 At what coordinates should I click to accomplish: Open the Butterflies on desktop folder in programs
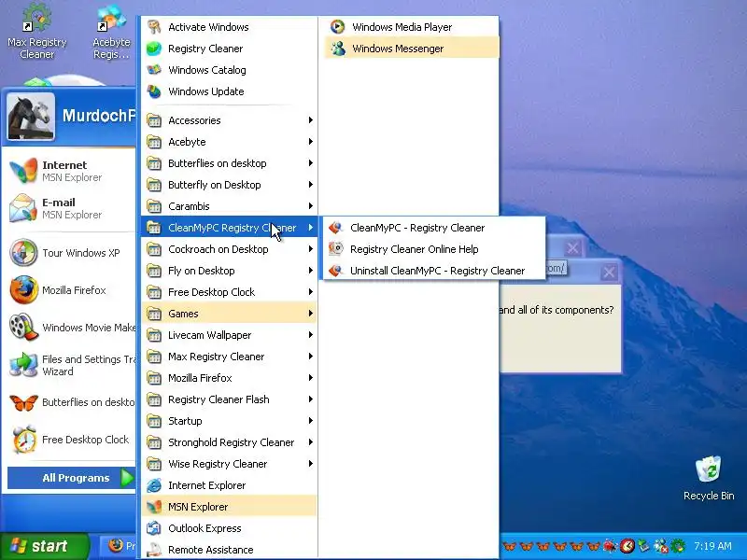229,163
